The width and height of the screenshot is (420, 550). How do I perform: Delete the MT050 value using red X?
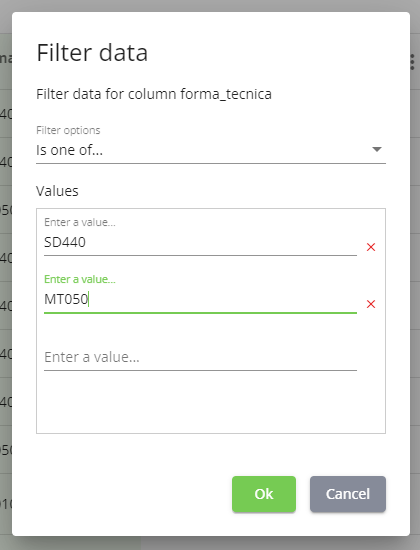371,304
